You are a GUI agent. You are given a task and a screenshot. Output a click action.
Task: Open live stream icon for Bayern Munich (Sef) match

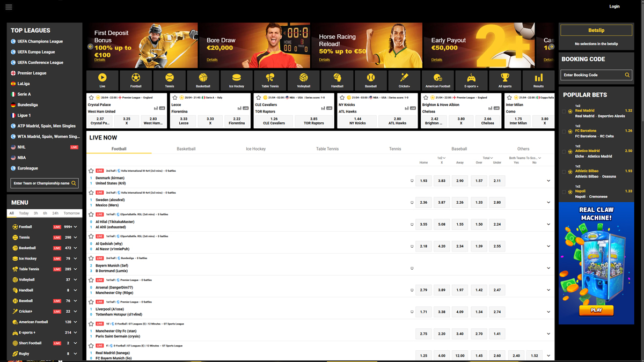(x=412, y=268)
